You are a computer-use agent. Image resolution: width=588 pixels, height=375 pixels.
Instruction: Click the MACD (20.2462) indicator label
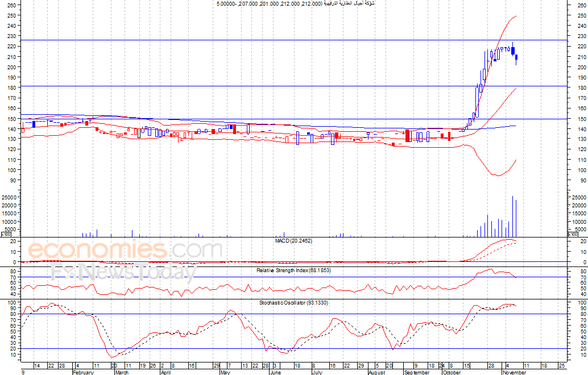pos(293,241)
